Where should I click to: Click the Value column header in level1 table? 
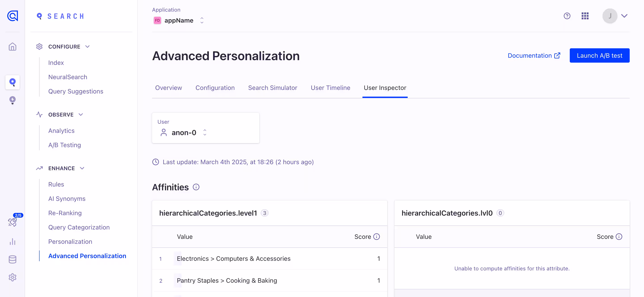click(184, 237)
